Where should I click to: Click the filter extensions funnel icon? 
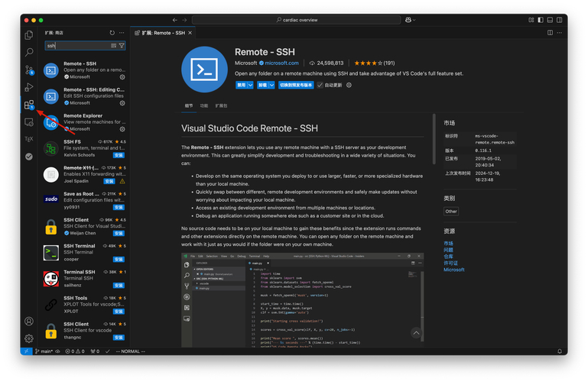click(122, 46)
